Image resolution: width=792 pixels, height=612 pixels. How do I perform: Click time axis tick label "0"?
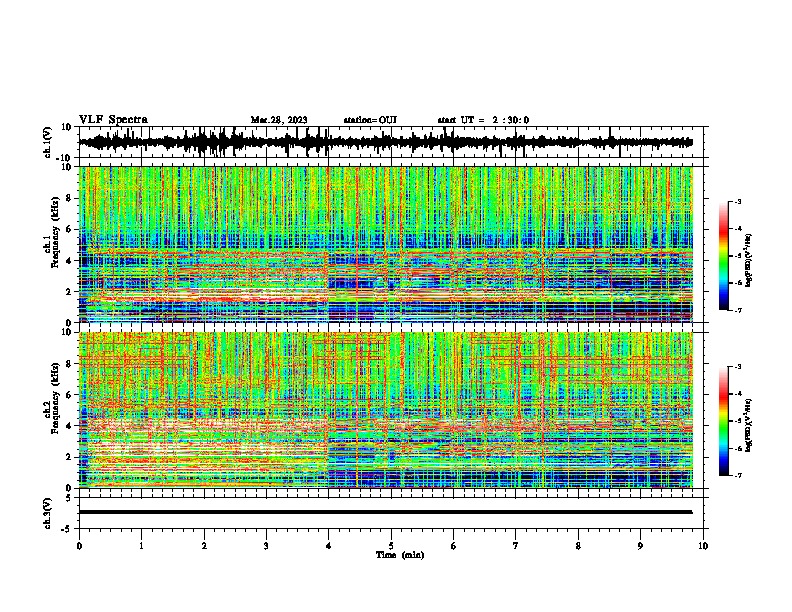pos(79,546)
